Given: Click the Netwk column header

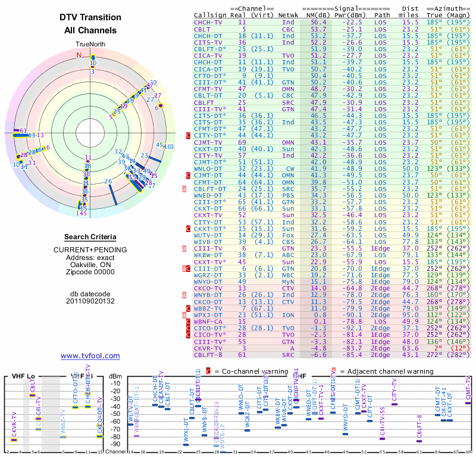Looking at the screenshot, I should 288,15.
